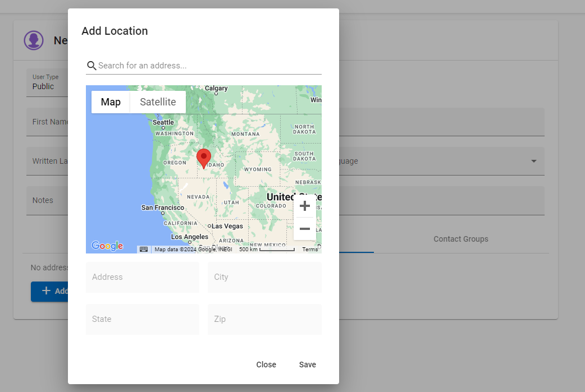The image size is (585, 392).
Task: Click COLORADO label on map
Action: point(271,206)
